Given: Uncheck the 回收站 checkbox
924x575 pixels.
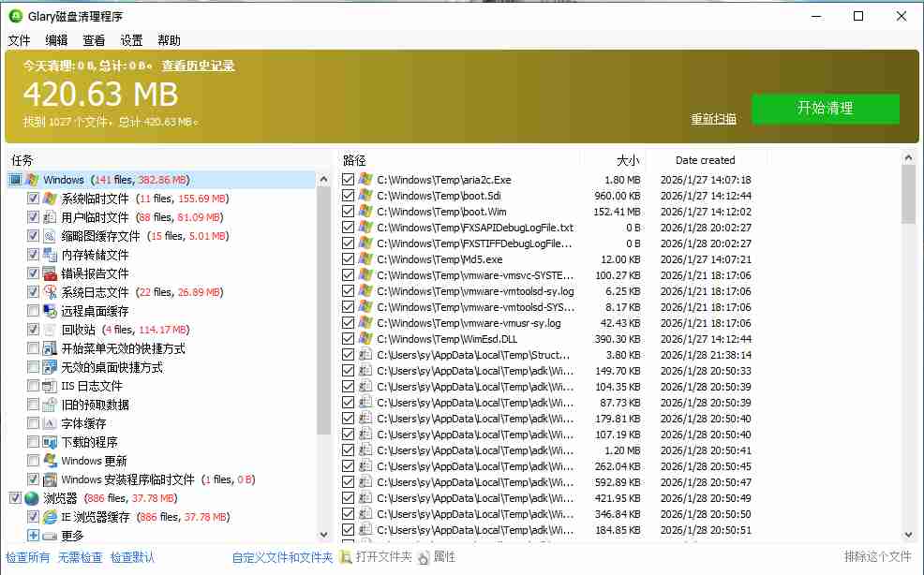Looking at the screenshot, I should point(34,330).
